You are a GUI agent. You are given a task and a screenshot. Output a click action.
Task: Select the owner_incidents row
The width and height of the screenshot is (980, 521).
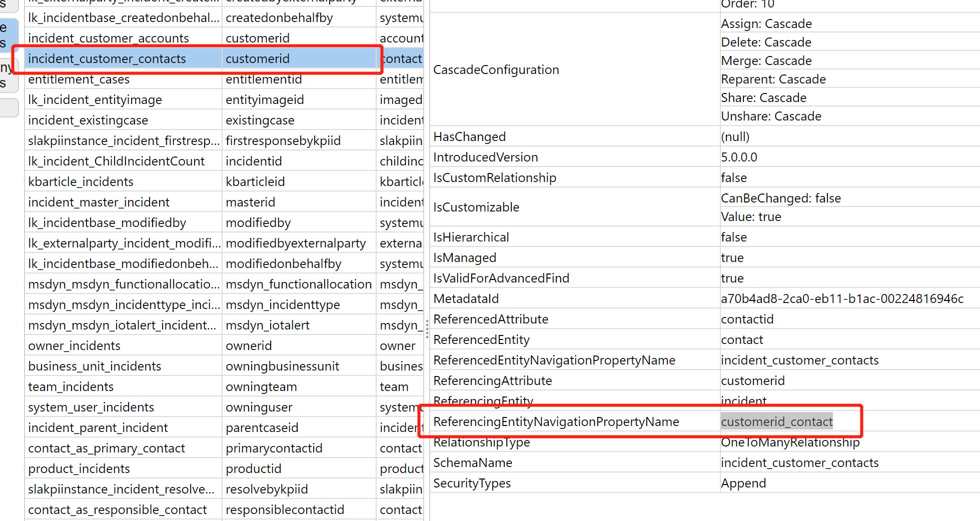224,345
